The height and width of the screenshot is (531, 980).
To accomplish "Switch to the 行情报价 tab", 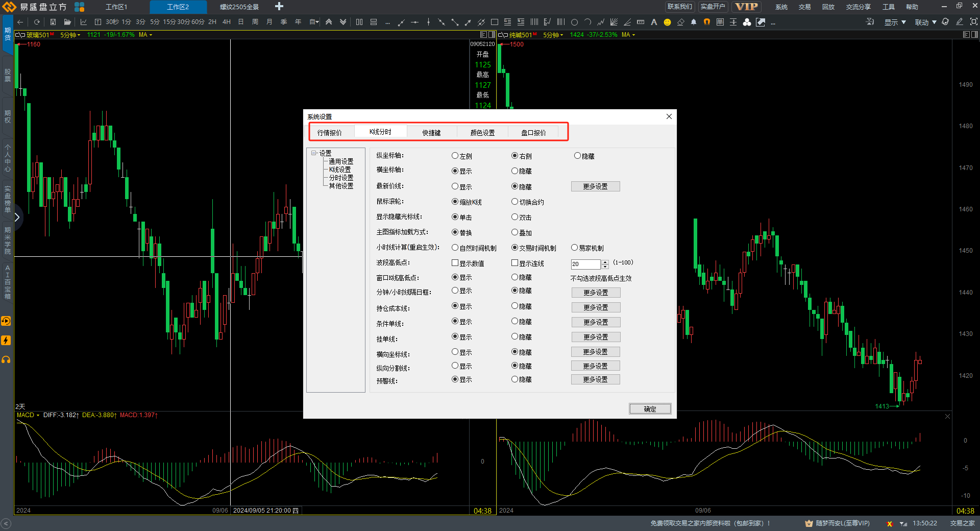I will pos(330,132).
